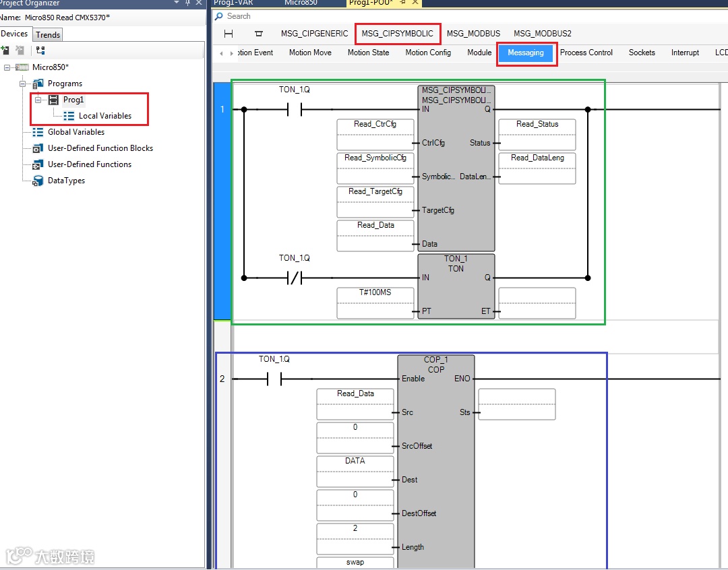Select the Motion Move instruction category
Image resolution: width=728 pixels, height=570 pixels.
(x=310, y=53)
